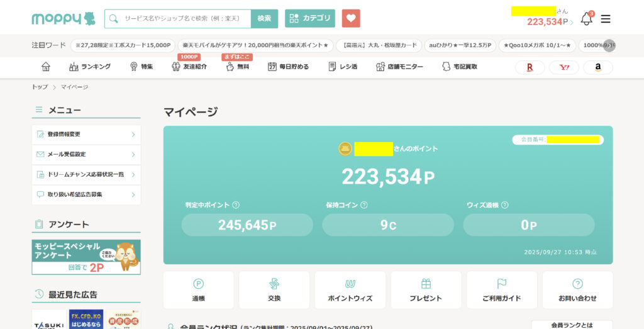The height and width of the screenshot is (329, 644).
Task: Click the help icon beside ウィズ通帳
Action: [505, 205]
